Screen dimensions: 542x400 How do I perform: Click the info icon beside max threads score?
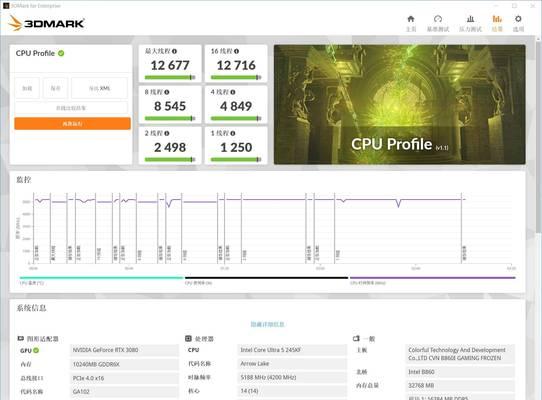pos(174,51)
